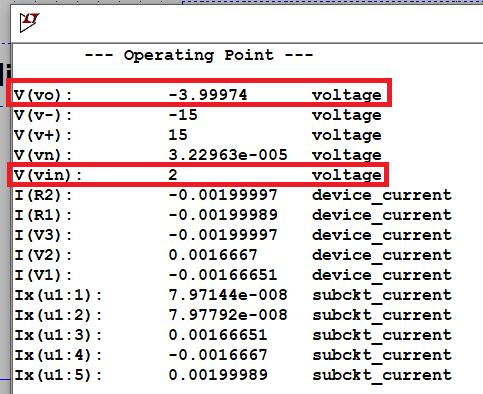Click the Ix(u1:1) subckt current row
The image size is (483, 394).
(233, 295)
